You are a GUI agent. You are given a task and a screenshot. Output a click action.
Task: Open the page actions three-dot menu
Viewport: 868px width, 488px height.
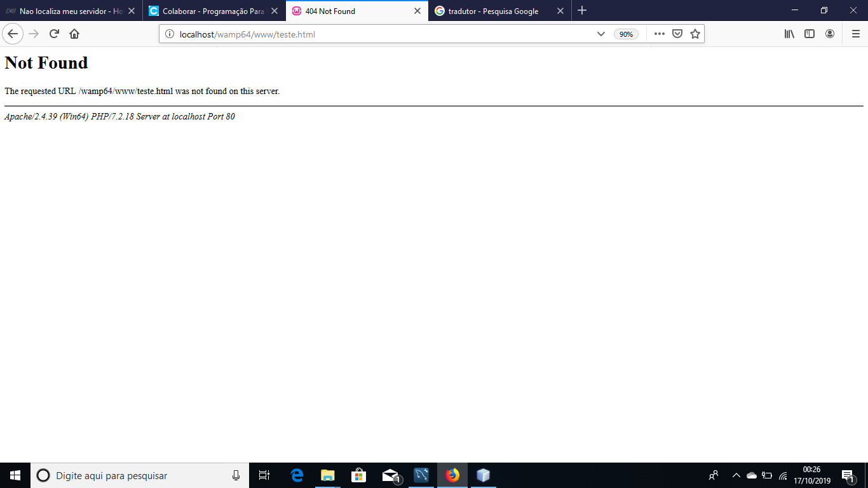tap(660, 34)
